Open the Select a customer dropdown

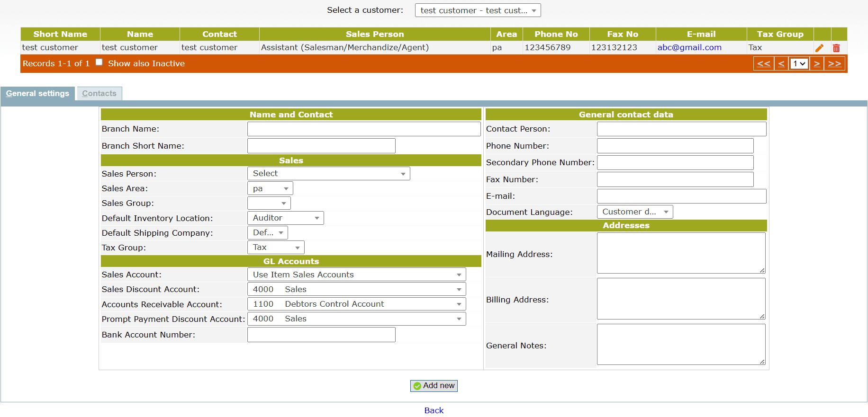tap(478, 10)
